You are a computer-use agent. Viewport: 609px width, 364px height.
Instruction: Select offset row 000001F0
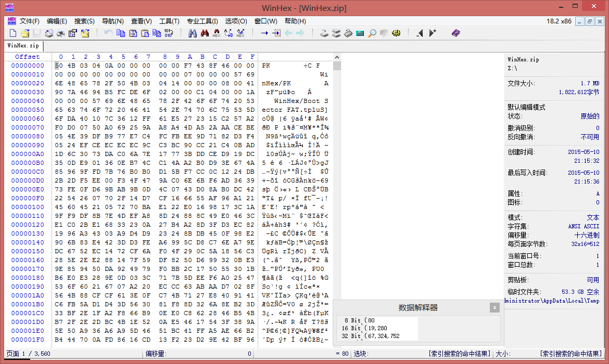click(x=28, y=340)
